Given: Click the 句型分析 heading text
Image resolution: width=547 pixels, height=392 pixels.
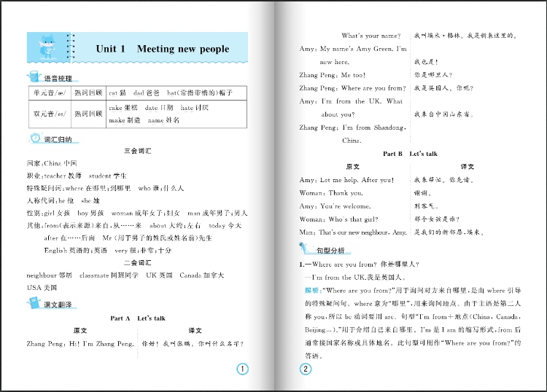Looking at the screenshot, I should coord(330,250).
